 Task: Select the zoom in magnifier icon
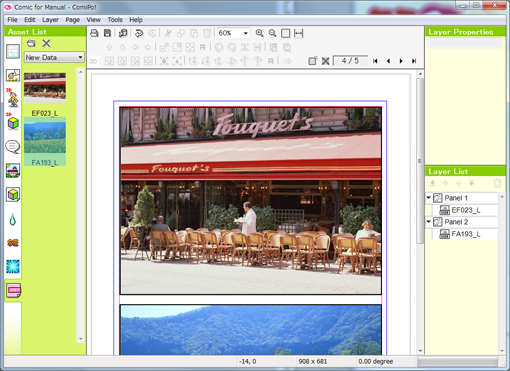click(x=259, y=33)
